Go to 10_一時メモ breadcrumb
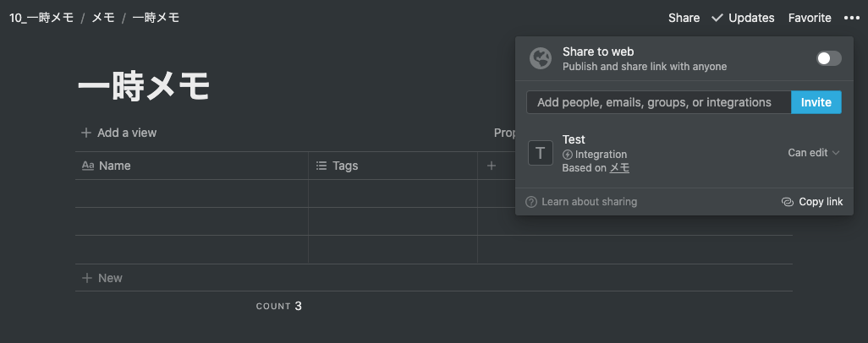 41,18
